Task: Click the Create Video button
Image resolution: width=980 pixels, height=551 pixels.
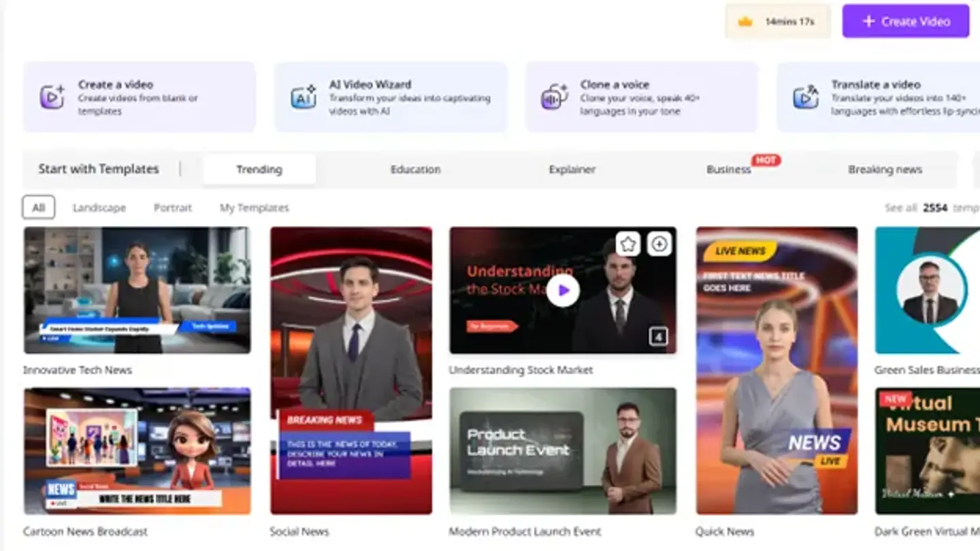Action: 906,21
